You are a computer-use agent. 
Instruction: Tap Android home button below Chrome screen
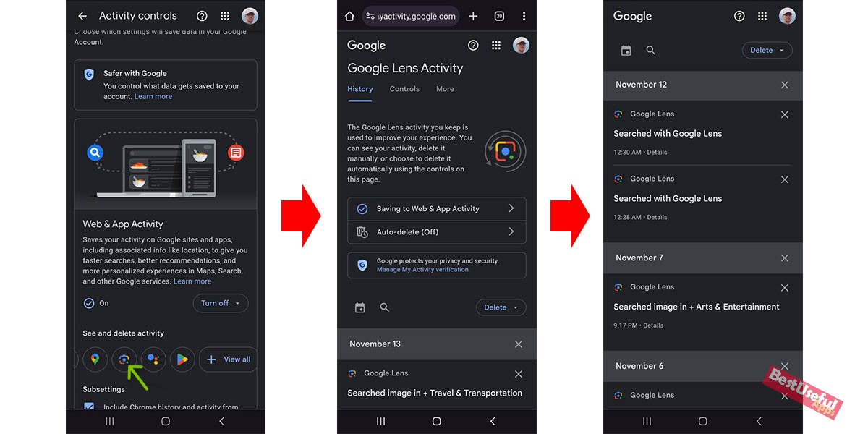tap(437, 421)
